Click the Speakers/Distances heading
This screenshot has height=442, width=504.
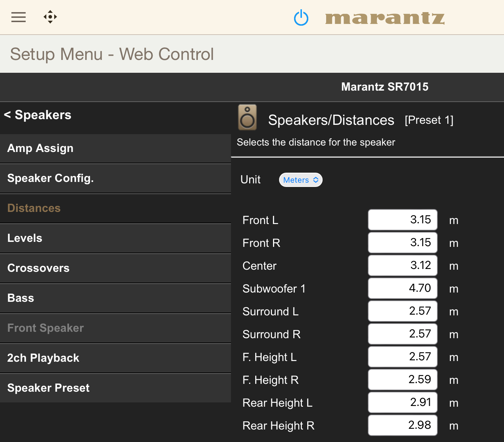click(331, 120)
